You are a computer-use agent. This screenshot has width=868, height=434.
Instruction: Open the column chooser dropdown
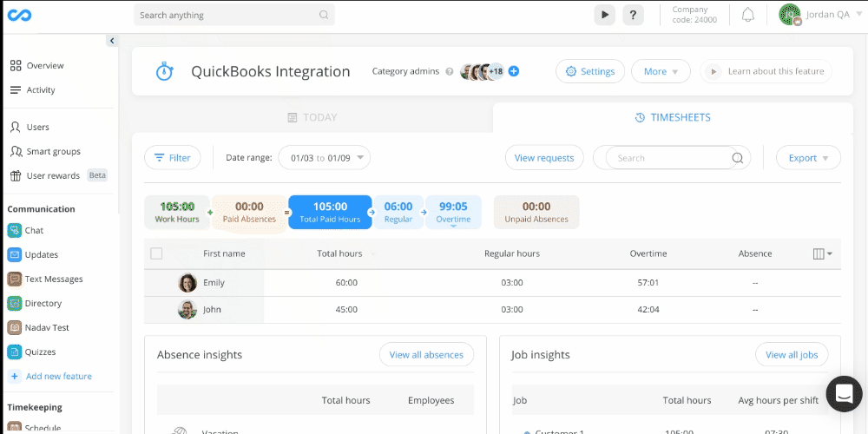[x=822, y=253]
